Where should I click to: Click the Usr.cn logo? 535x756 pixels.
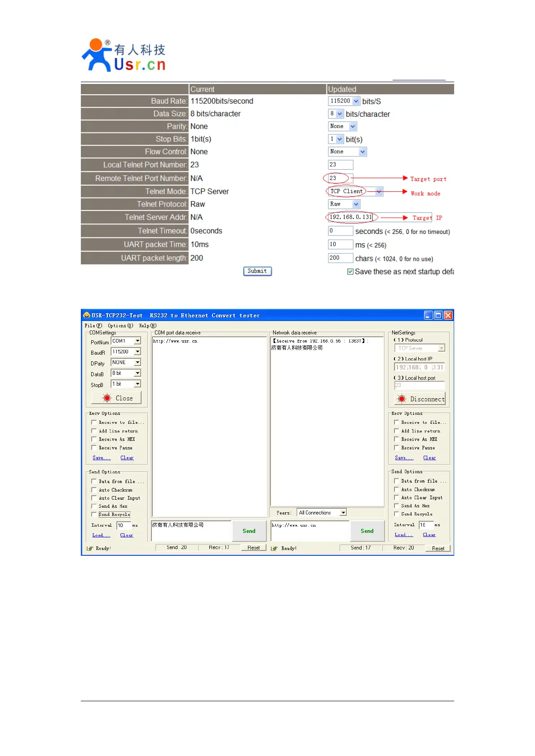pyautogui.click(x=124, y=55)
